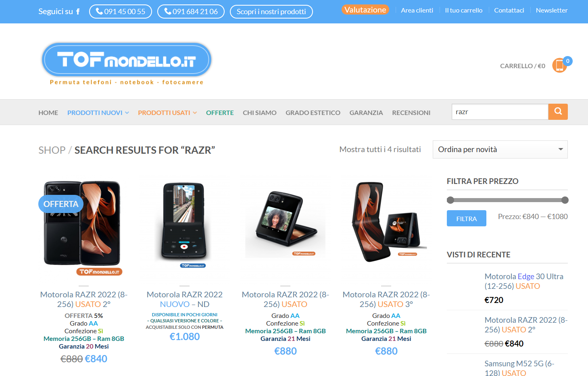Image resolution: width=588 pixels, height=376 pixels.
Task: Call phone number 091 45 00 55
Action: 121,12
